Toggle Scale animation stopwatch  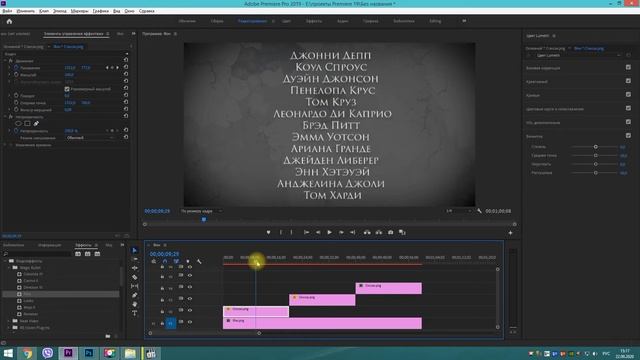(x=16, y=75)
